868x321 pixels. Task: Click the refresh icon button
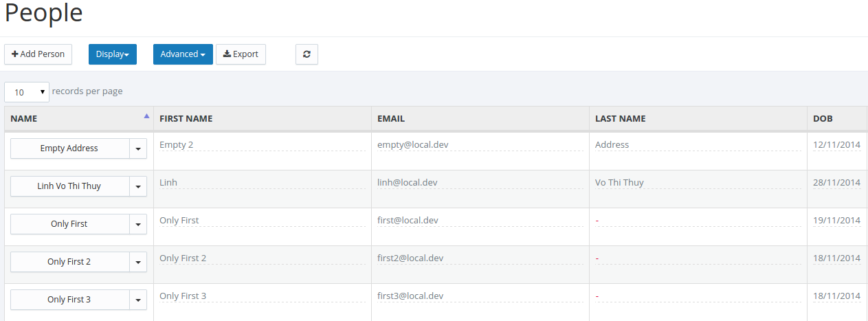click(307, 54)
